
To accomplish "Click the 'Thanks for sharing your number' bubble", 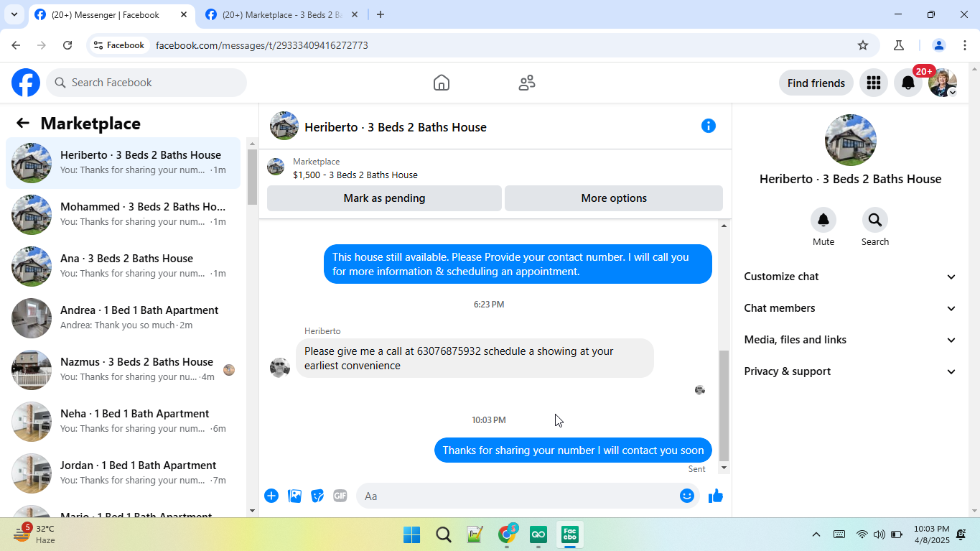I will [x=573, y=450].
